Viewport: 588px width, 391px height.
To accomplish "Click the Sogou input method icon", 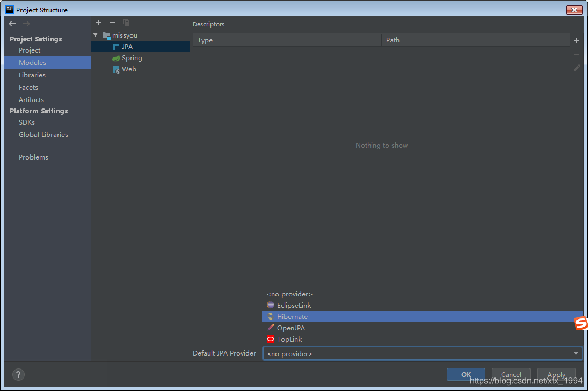I will (581, 323).
